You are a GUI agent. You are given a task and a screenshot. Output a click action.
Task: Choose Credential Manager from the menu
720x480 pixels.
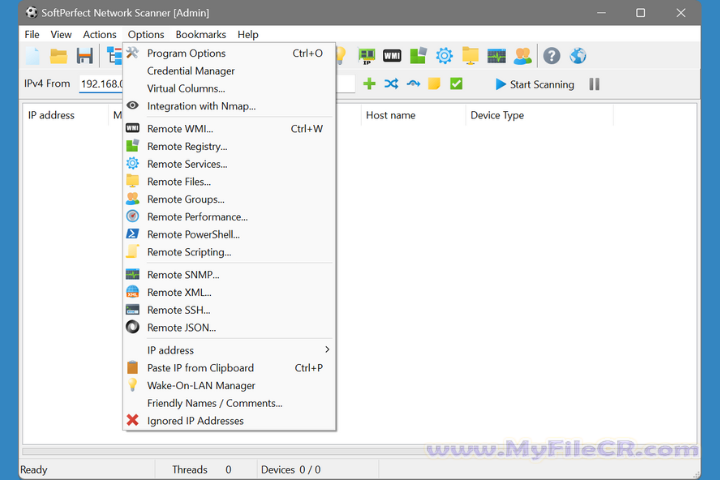pos(229,71)
